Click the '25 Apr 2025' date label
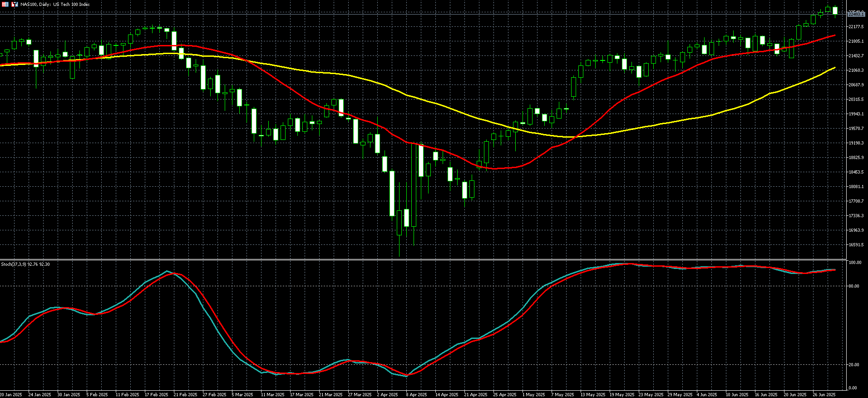This screenshot has height=398, width=868. point(504,395)
